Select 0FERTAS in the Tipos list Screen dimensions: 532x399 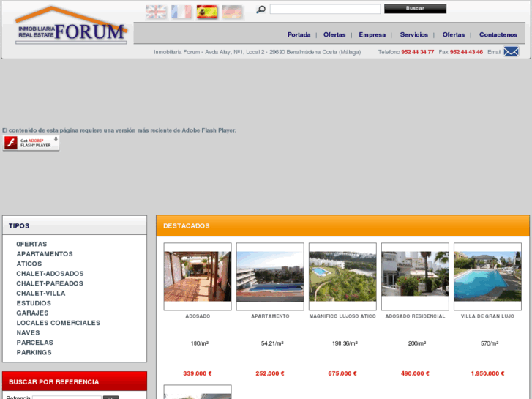point(31,244)
